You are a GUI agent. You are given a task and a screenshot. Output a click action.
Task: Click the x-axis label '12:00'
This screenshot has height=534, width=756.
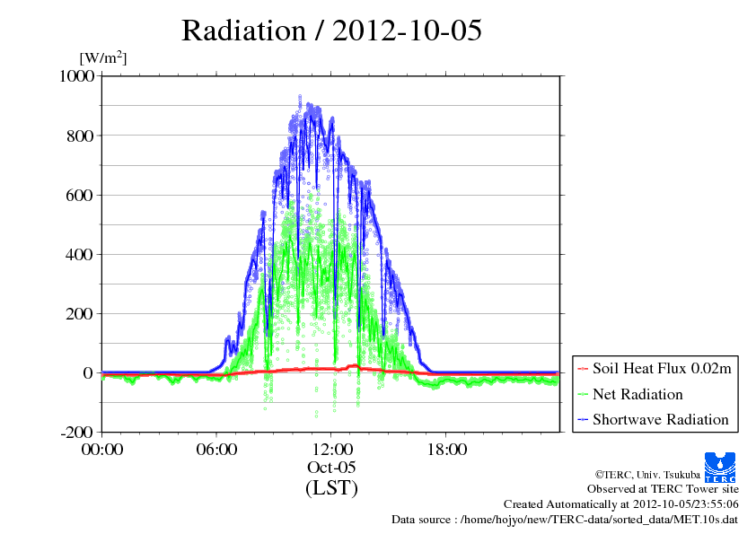pos(332,450)
